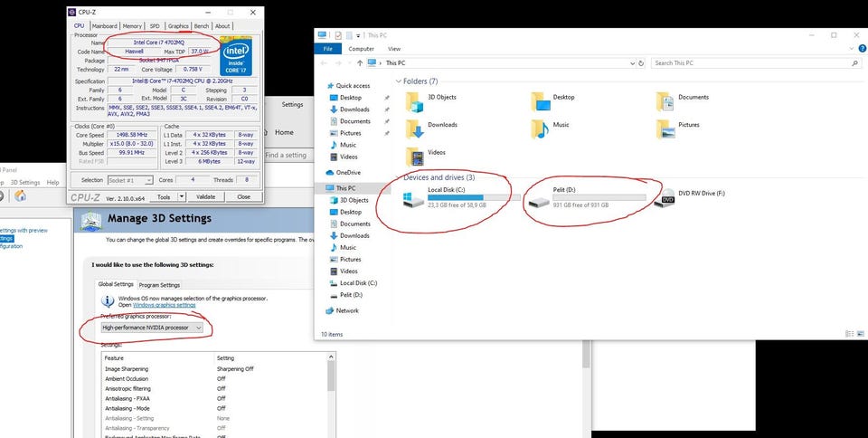Click the search magnifier icon in File Explorer
Screen dimensions: 868x438
pyautogui.click(x=855, y=63)
